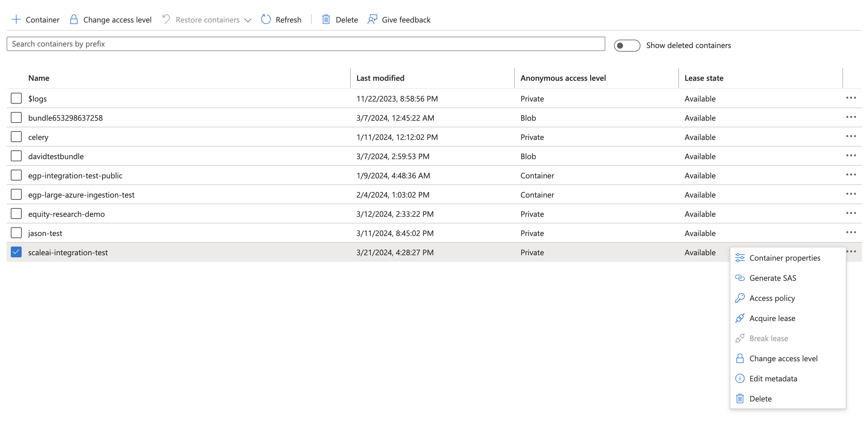Screen dimensions: 868x424
Task: Click the lock icon for Change access level
Action: pyautogui.click(x=73, y=20)
